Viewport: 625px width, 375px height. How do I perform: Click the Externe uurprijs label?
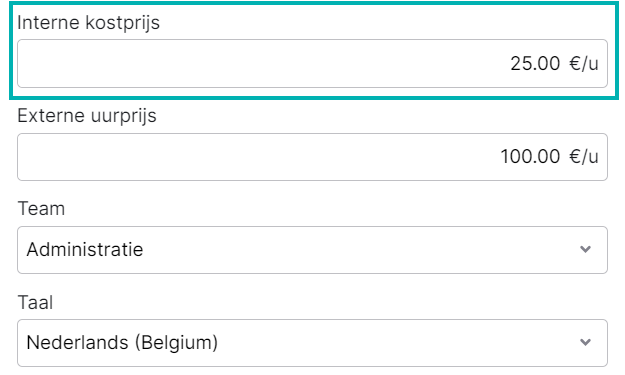[87, 116]
